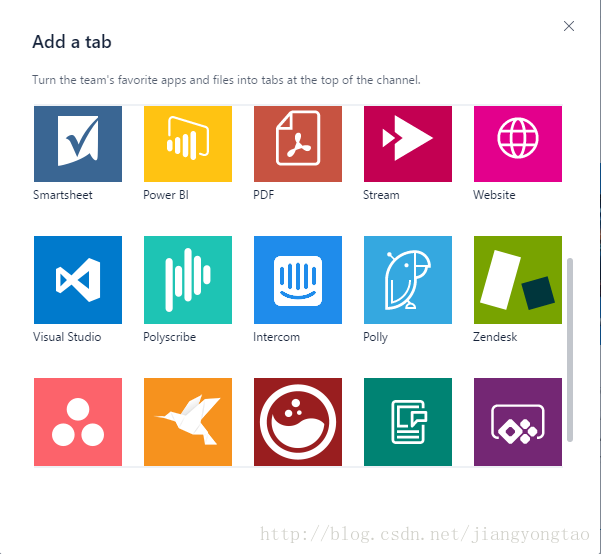
Task: Close the Add a tab dialog
Action: 569,26
